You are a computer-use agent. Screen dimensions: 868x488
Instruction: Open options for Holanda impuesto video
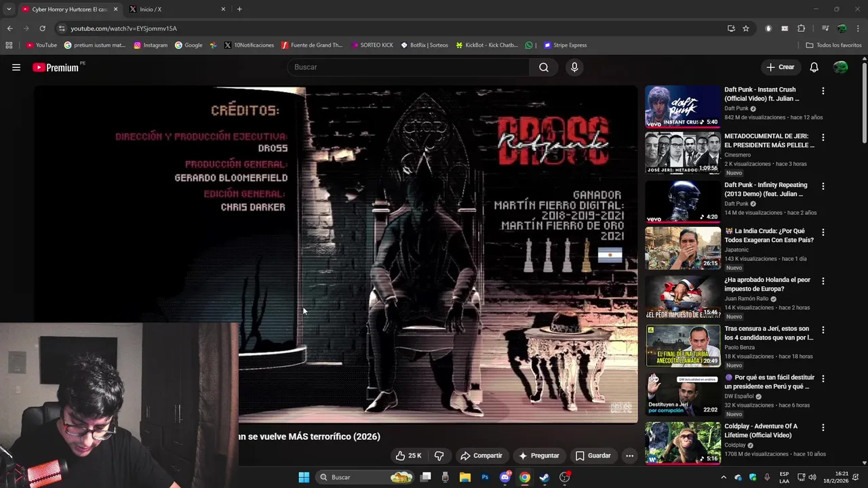tap(823, 281)
